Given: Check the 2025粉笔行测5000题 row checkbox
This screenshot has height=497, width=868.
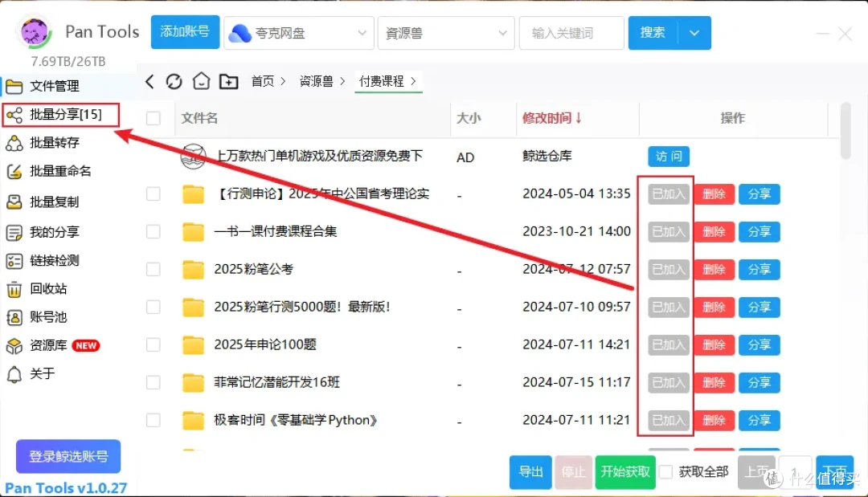Looking at the screenshot, I should [154, 307].
